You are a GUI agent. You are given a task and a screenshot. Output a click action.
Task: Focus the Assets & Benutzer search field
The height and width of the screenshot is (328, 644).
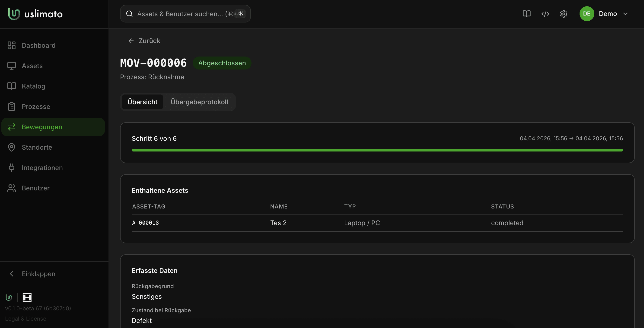click(185, 14)
